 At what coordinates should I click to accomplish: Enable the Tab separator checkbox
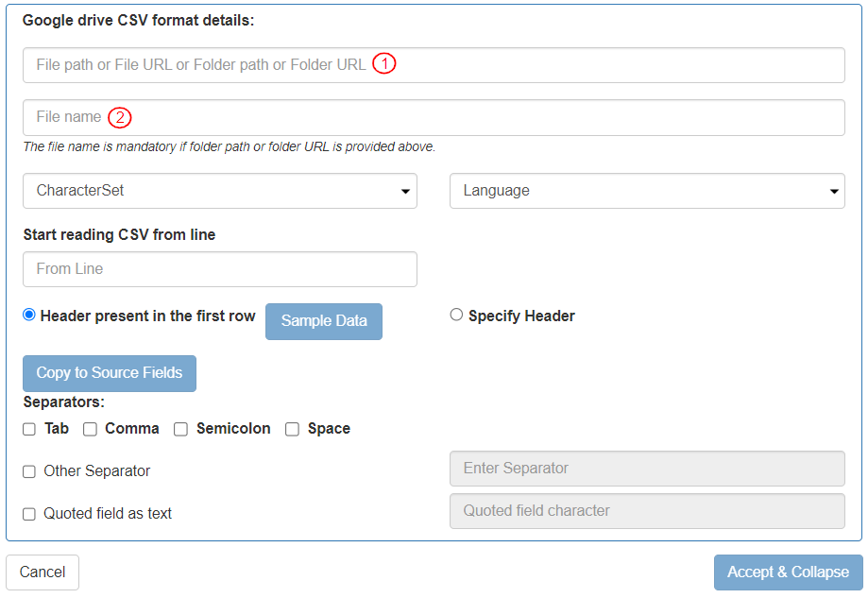28,429
